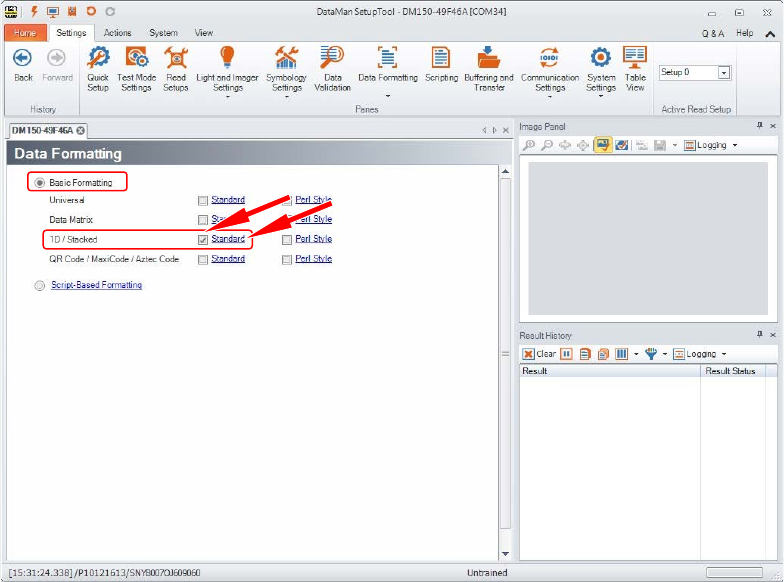
Task: Click the lightning trigger icon in title bar
Action: click(34, 11)
